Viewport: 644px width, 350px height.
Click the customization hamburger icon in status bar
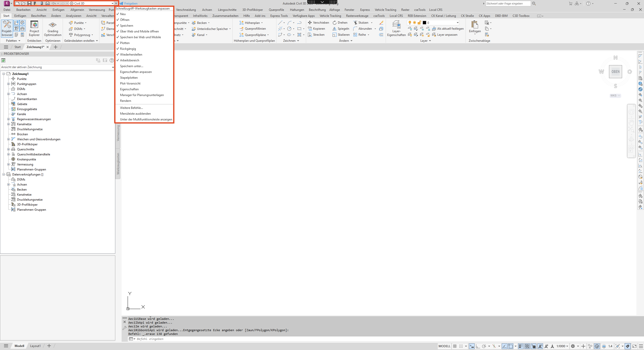[x=641, y=346]
